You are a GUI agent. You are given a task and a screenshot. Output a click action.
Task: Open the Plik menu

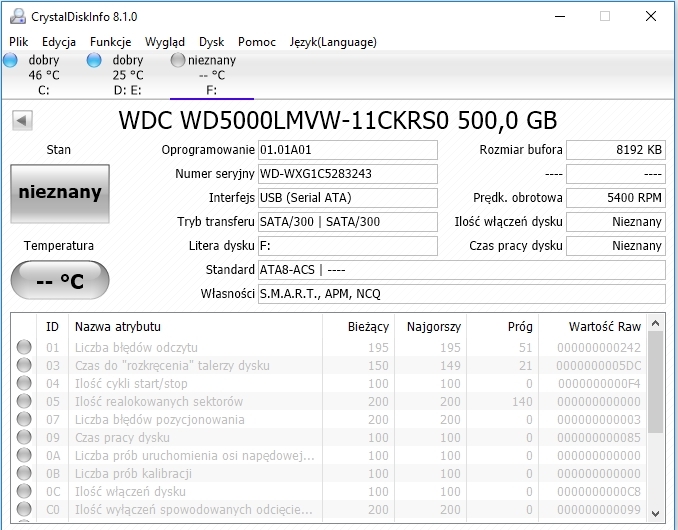pyautogui.click(x=19, y=42)
